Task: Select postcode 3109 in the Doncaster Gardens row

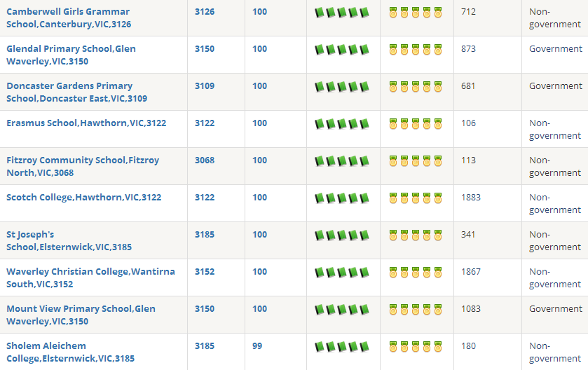Action: (205, 86)
